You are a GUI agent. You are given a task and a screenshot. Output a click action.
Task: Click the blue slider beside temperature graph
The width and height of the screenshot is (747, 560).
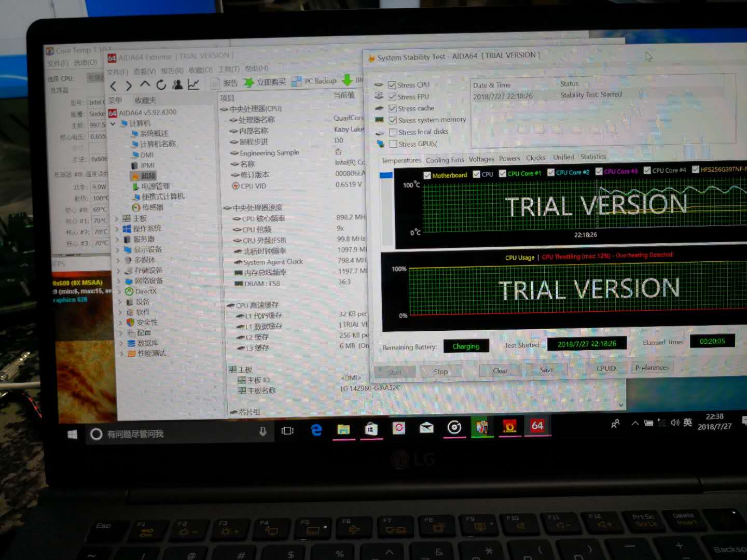pos(386,176)
